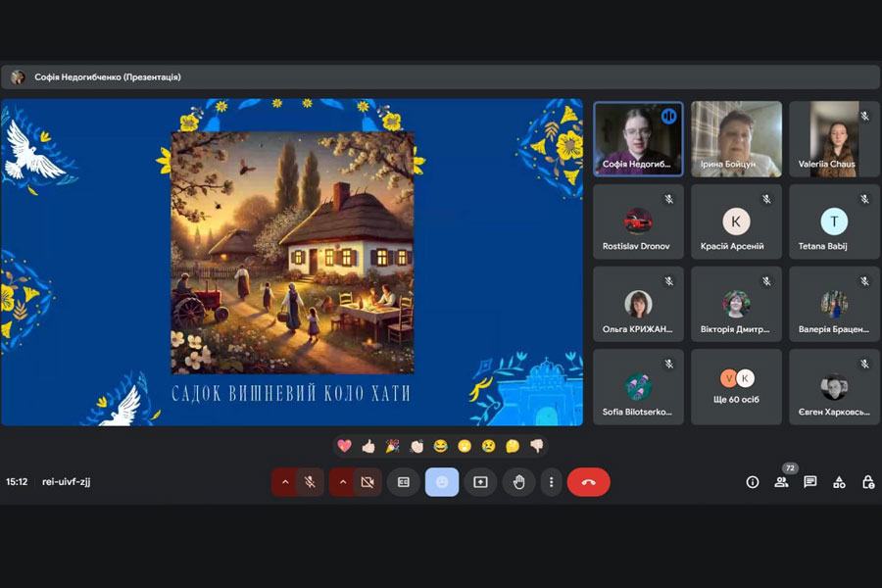Open the Activities panel
The width and height of the screenshot is (882, 588).
pos(839,482)
